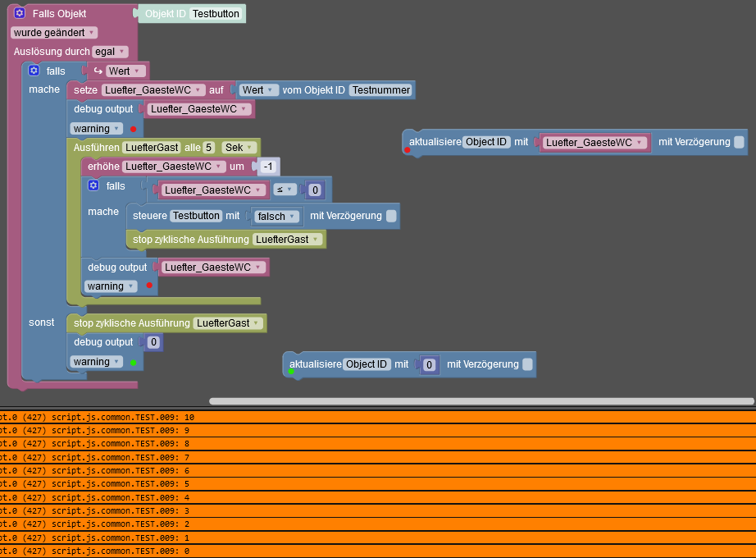Viewport: 756px width, 558px height.
Task: Check mit Verzögerung on the aktualisiere 0 block
Action: point(527,364)
